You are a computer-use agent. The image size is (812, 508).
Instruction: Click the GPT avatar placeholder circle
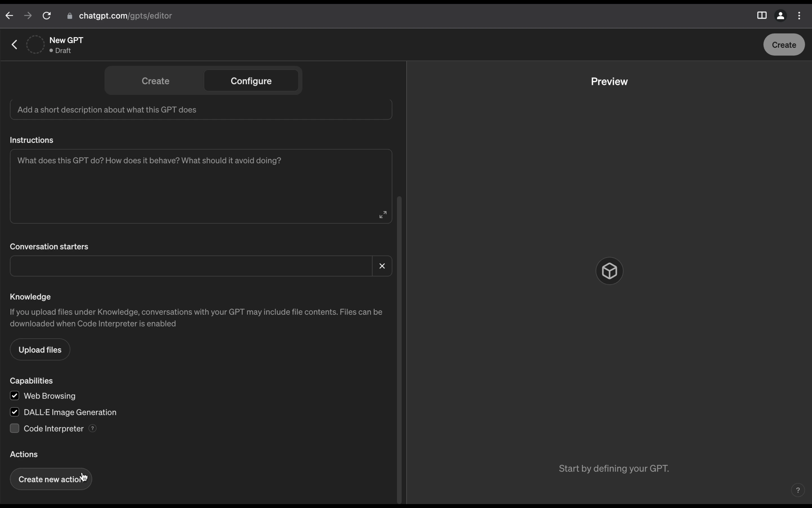pyautogui.click(x=35, y=44)
